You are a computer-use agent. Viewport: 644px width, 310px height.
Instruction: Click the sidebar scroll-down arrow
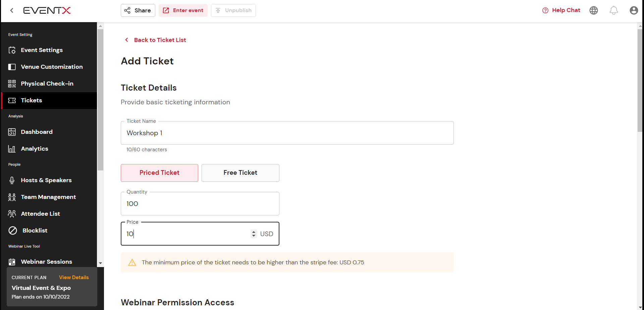pos(100,263)
